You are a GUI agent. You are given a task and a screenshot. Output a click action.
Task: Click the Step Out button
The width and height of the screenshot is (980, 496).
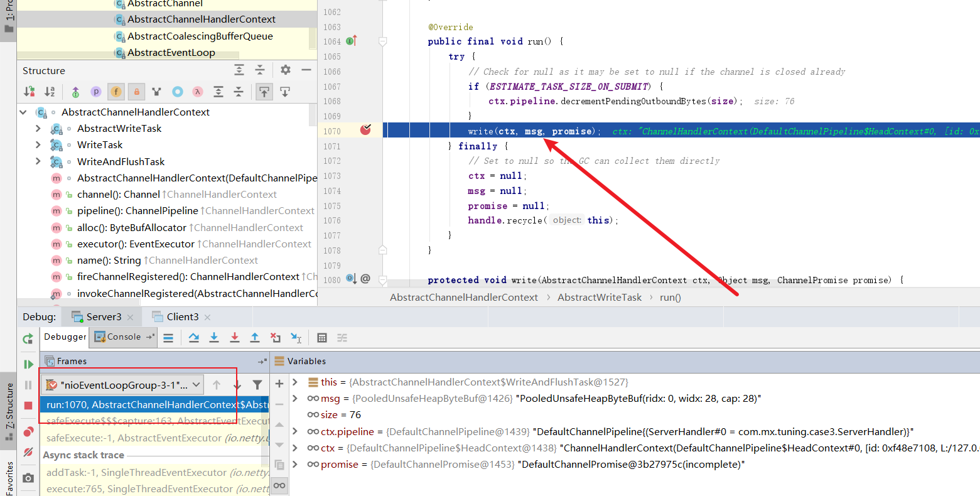(x=255, y=338)
